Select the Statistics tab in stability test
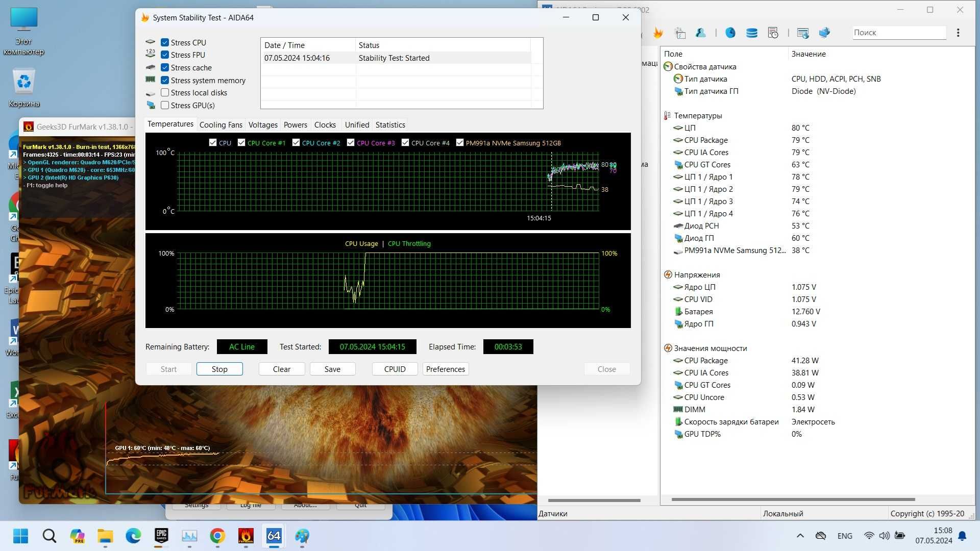980x551 pixels. [391, 124]
